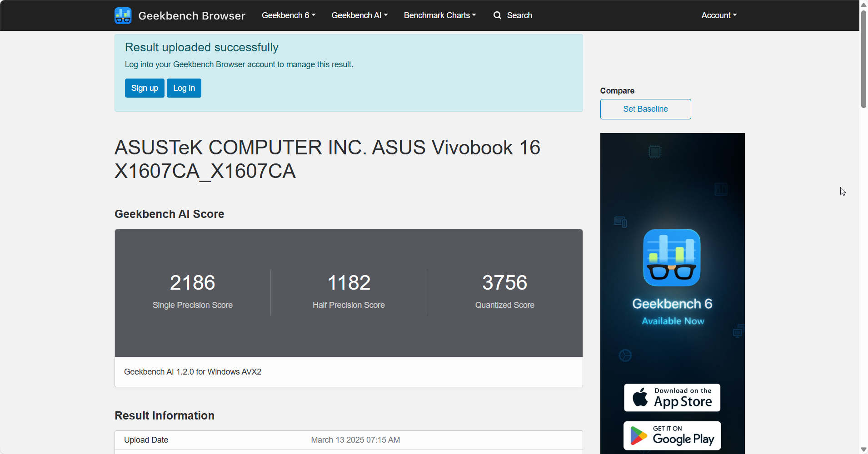The height and width of the screenshot is (454, 868).
Task: Click the Apple logo icon on App Store badge
Action: (640, 397)
